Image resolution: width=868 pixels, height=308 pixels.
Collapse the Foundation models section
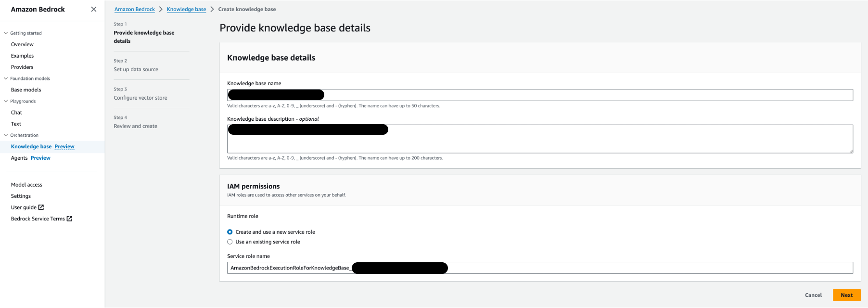tap(6, 78)
